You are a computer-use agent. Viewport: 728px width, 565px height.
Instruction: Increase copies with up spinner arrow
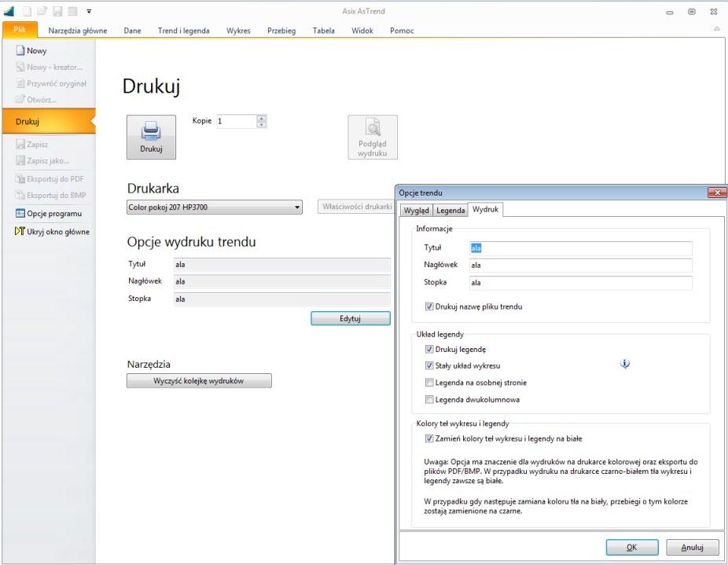pyautogui.click(x=262, y=118)
